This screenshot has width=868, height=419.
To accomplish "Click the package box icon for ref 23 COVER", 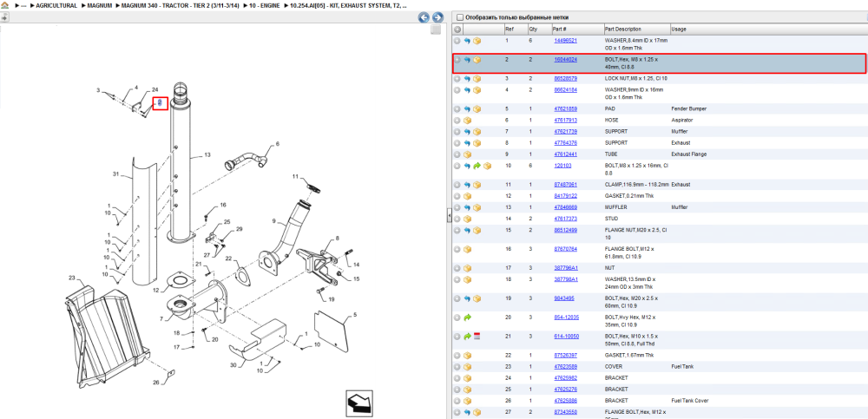I will click(x=467, y=366).
